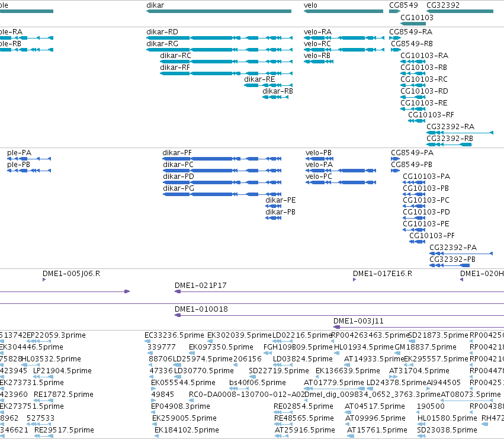Select the velo-PA protein label

point(319,165)
